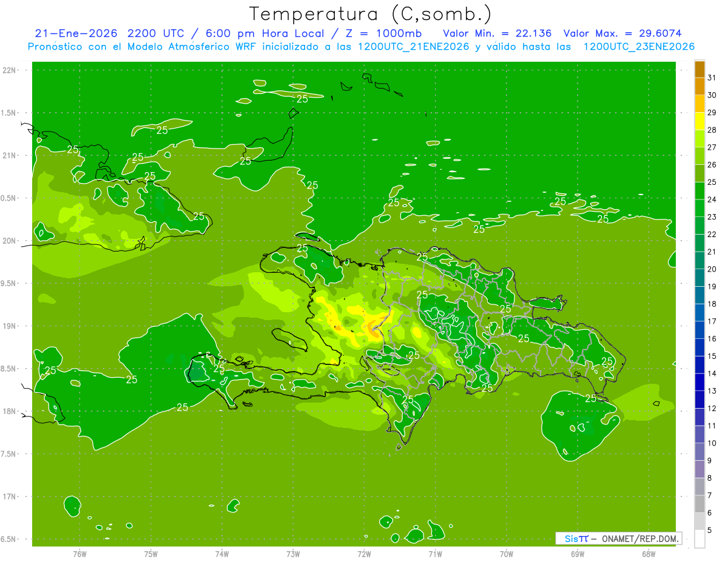Screen dimensions: 728x562
Task: Click the gray swatch between 6 and 7
Action: tap(699, 504)
